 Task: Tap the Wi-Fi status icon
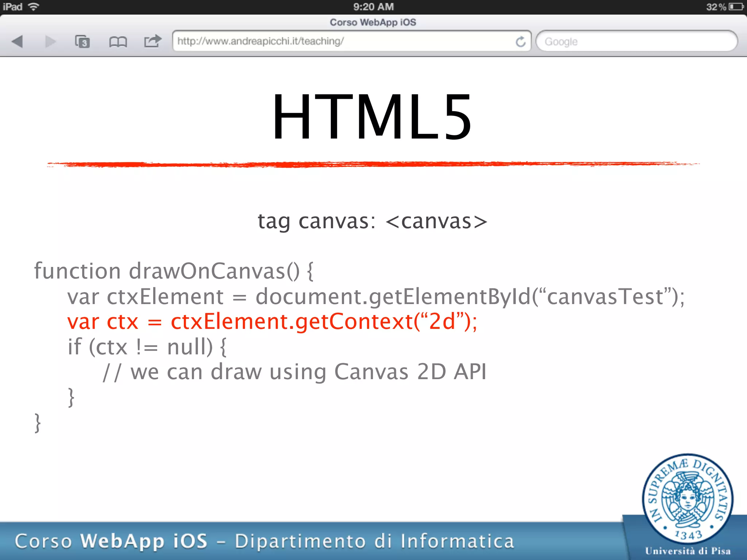tap(34, 7)
